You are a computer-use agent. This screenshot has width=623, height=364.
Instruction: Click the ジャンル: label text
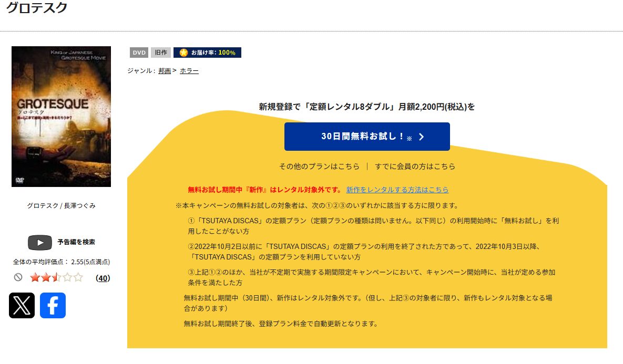coord(141,71)
